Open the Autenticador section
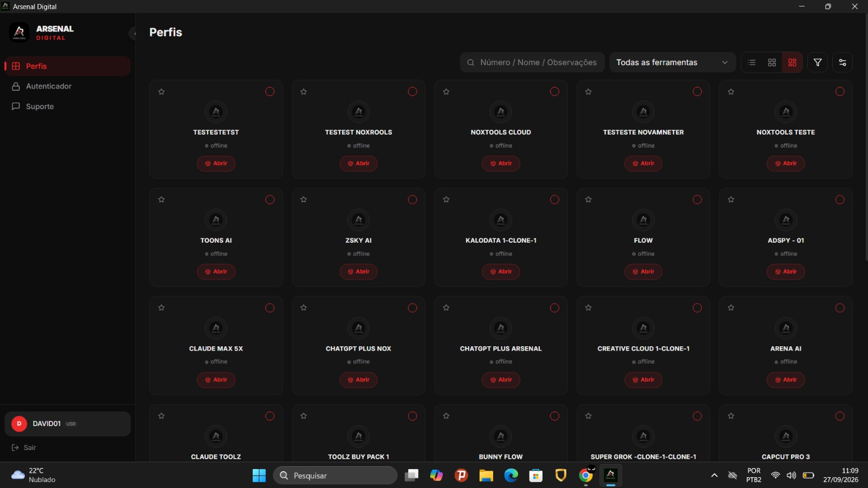The image size is (868, 488). [x=67, y=86]
